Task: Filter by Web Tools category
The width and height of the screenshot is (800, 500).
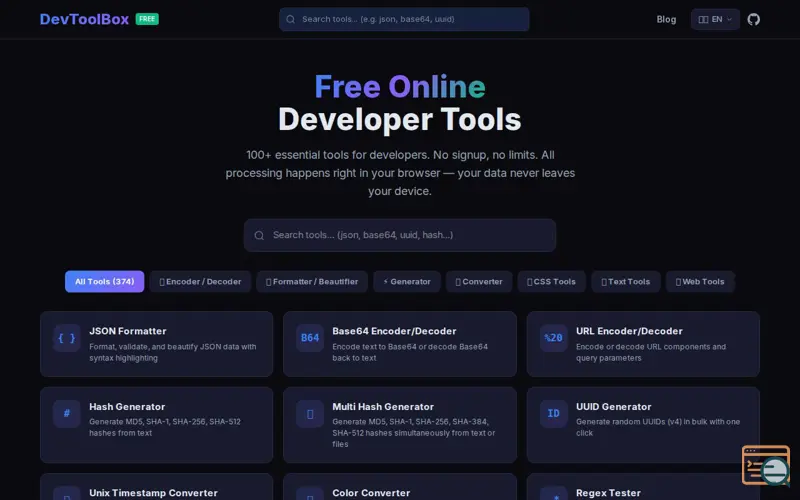Action: [x=699, y=282]
